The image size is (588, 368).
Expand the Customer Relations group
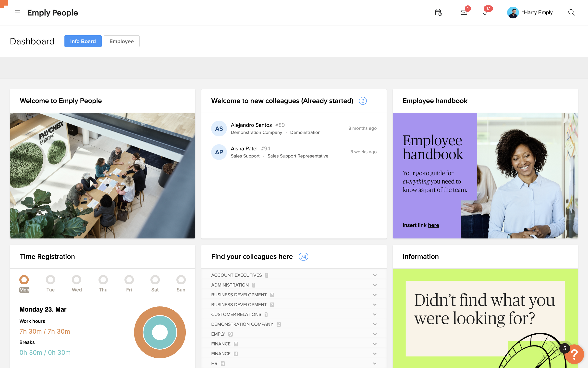375,315
